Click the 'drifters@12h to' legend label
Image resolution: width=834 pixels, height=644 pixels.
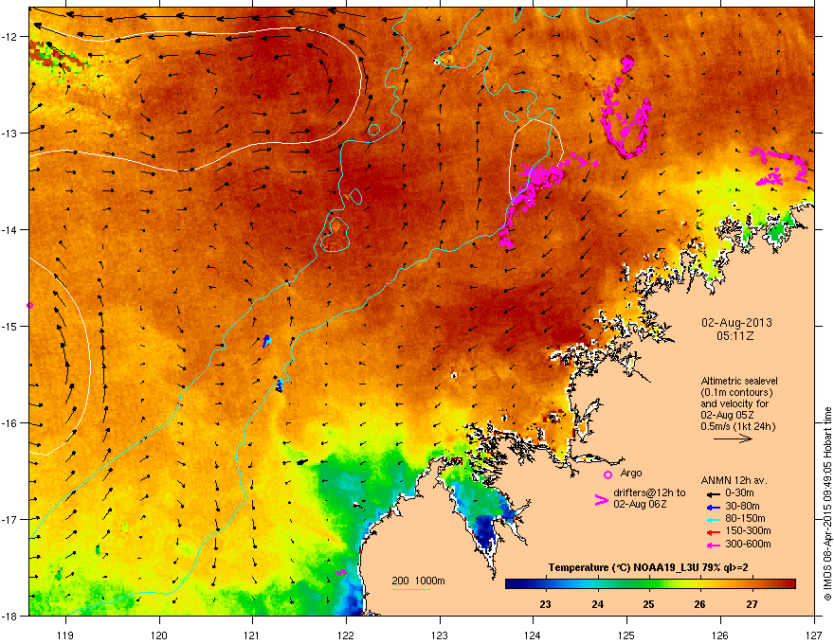coord(649,493)
